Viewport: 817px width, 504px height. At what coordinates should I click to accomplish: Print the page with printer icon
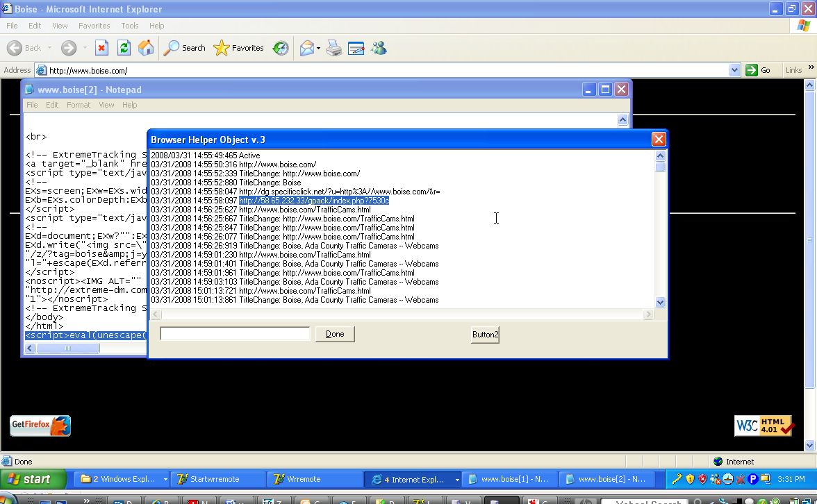(x=334, y=48)
